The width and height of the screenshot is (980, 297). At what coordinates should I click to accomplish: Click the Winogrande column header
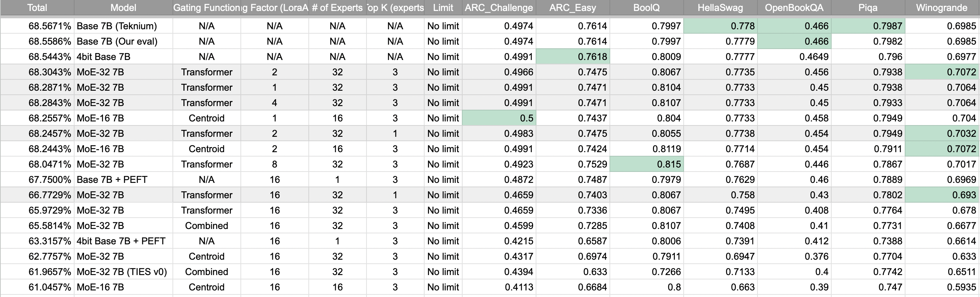[x=942, y=8]
